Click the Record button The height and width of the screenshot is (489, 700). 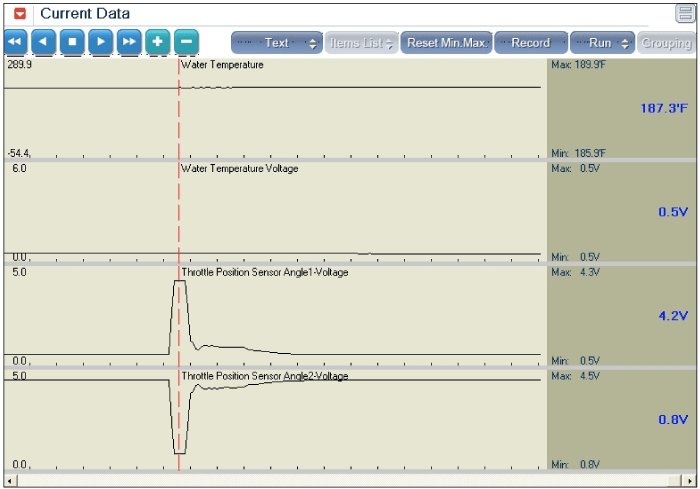tap(531, 43)
